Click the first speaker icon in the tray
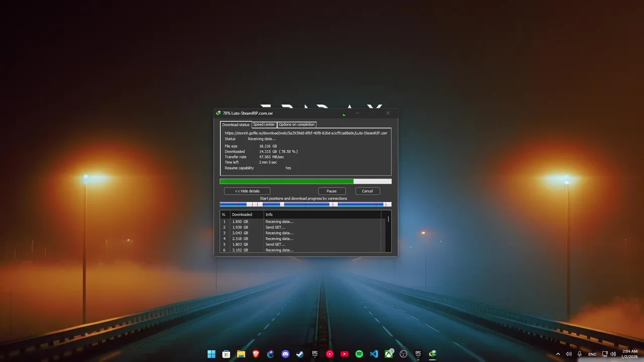Screen dimensions: 644x362 [569, 354]
